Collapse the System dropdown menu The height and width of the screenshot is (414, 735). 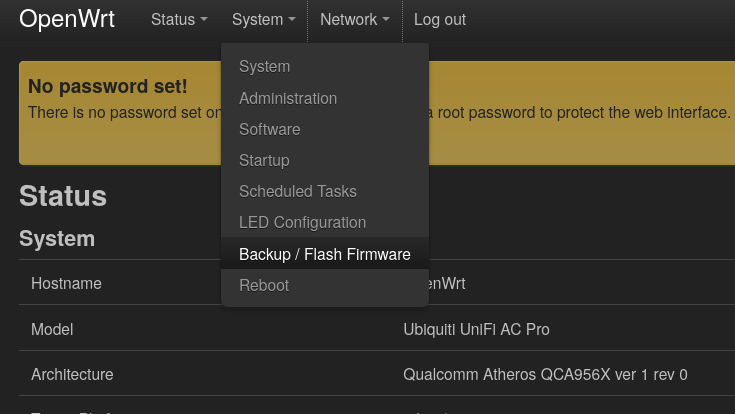(263, 20)
